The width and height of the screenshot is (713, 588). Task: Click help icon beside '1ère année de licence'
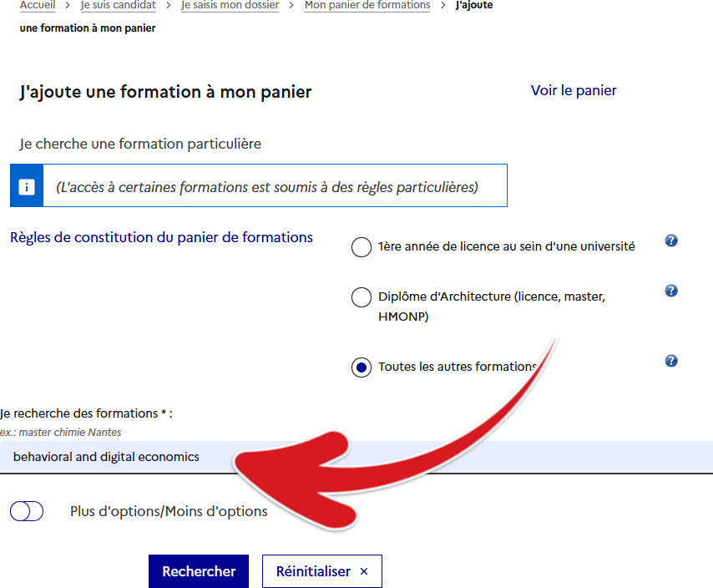pos(670,241)
